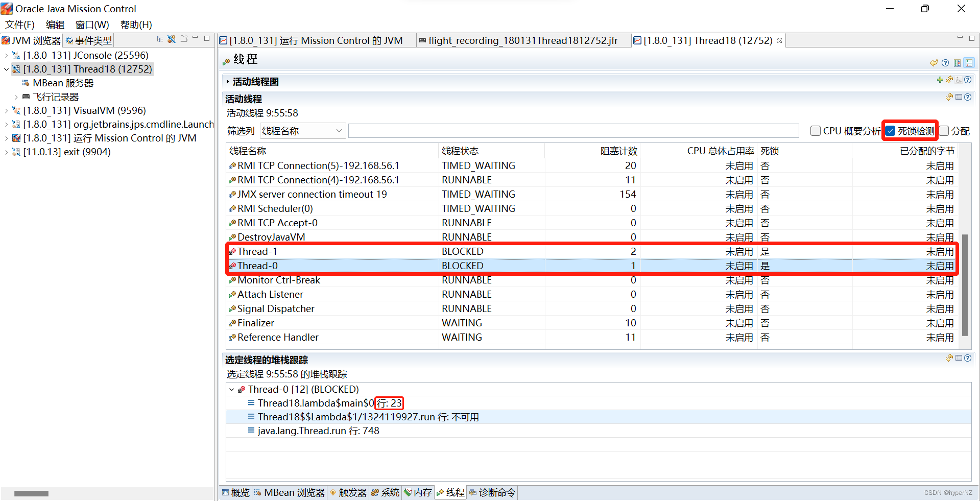Open MBean 浏览器 bottom tab
This screenshot has height=501, width=980.
pos(290,492)
